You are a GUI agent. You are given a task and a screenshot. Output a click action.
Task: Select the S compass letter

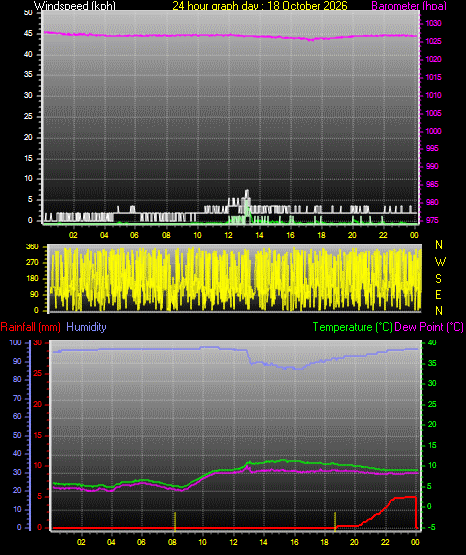point(438,279)
